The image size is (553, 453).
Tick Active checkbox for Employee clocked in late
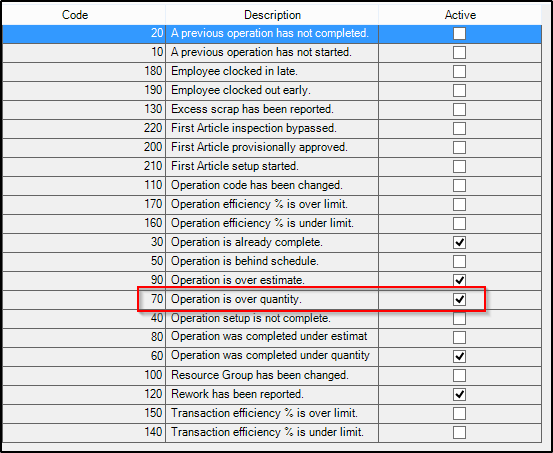pos(459,72)
